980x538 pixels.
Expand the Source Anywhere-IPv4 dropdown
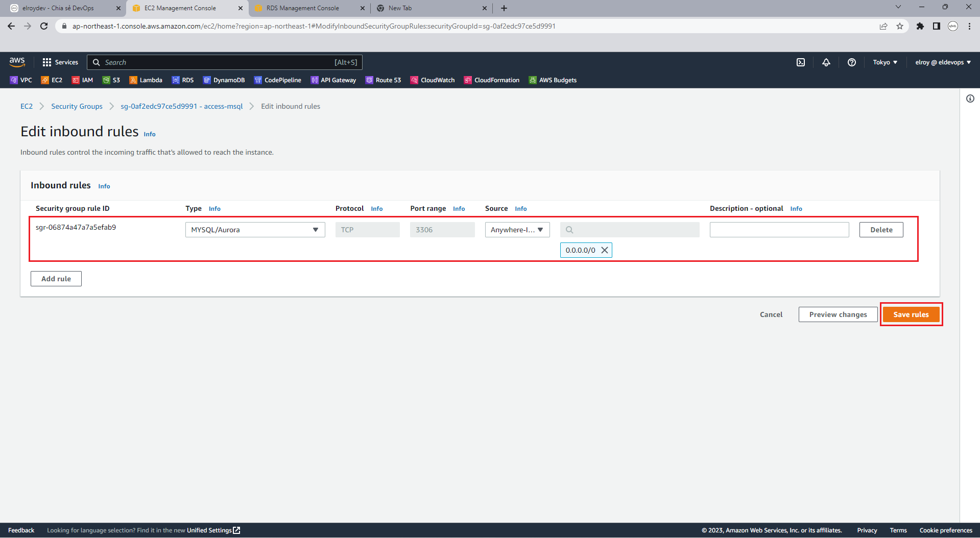pos(517,230)
